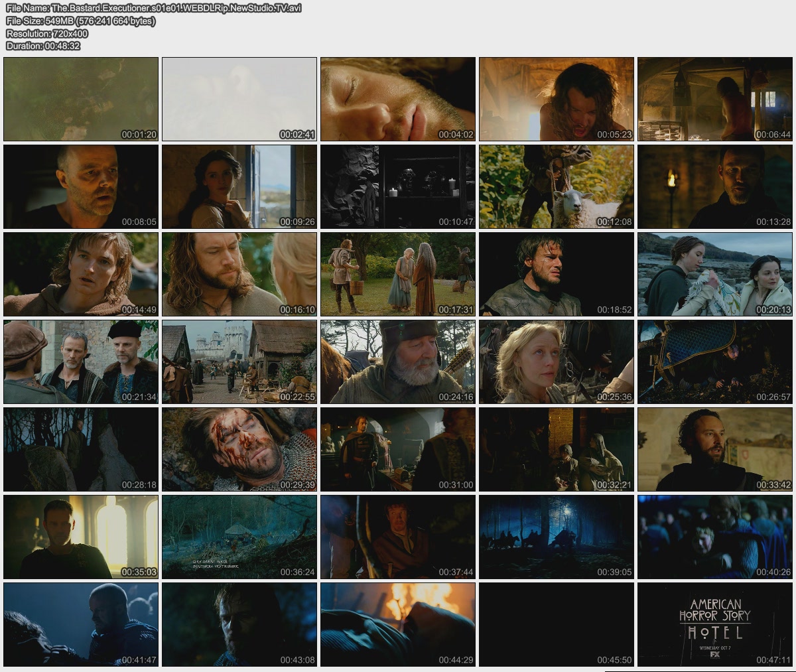Open the blonde woman frame at 00:25:36
Screen dimensions: 796x672
coord(557,362)
